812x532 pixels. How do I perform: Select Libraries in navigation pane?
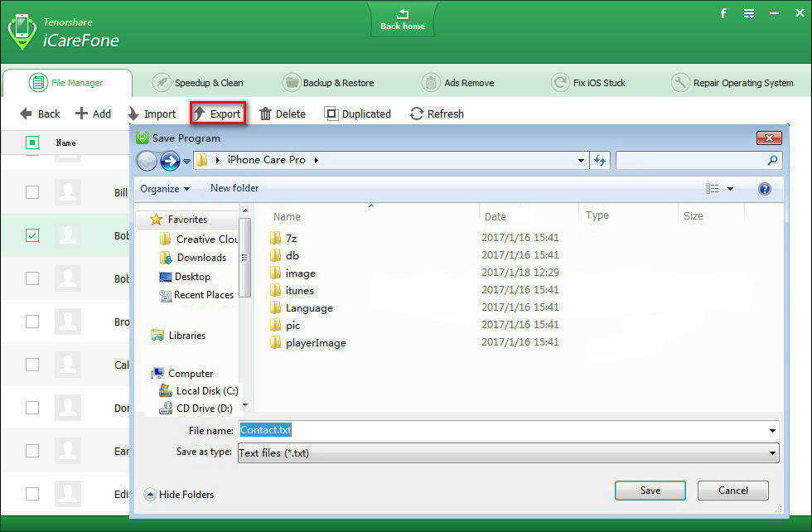[178, 335]
